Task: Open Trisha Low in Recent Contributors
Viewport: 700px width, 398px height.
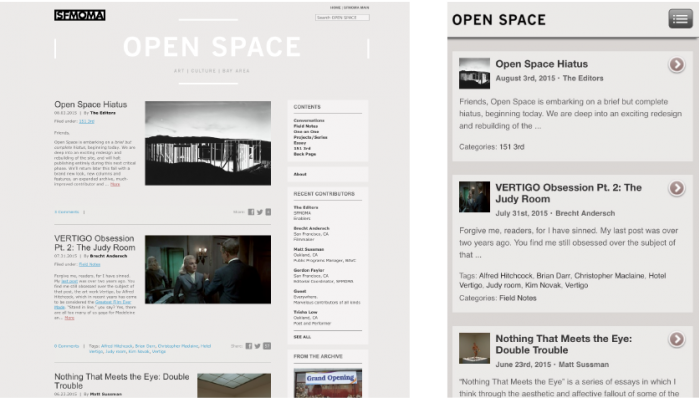Action: (x=305, y=312)
